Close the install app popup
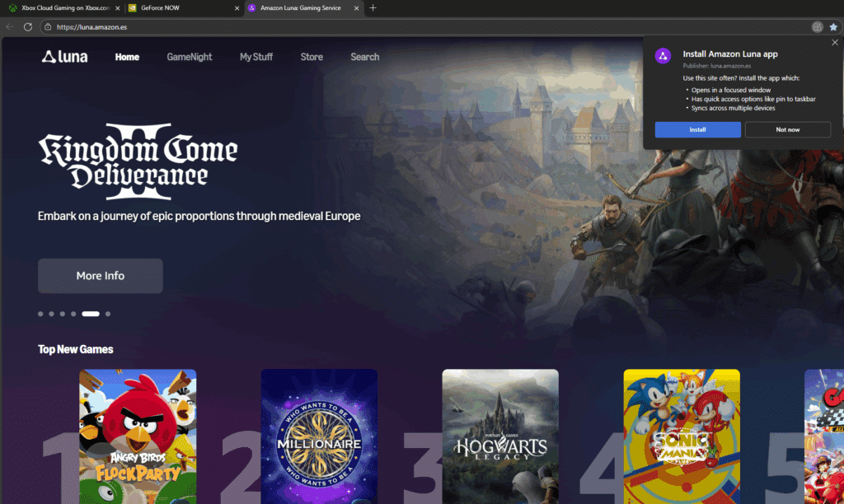Viewport: 844px width, 504px height. coord(834,43)
